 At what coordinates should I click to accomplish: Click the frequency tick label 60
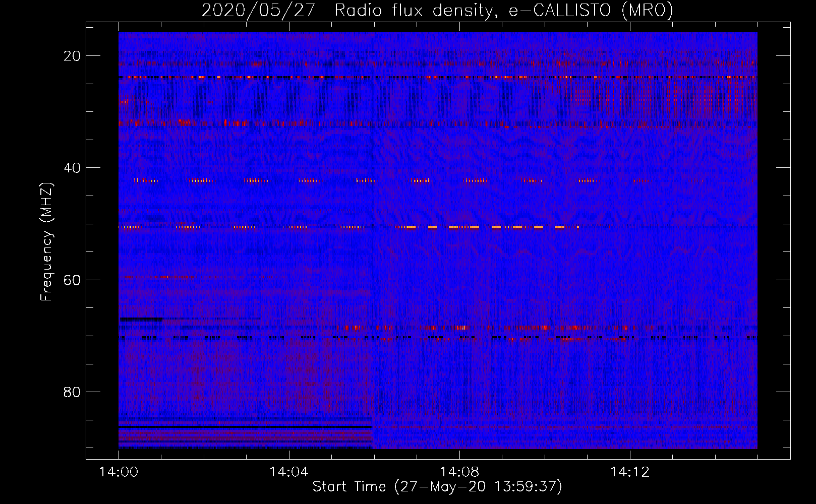(x=72, y=279)
